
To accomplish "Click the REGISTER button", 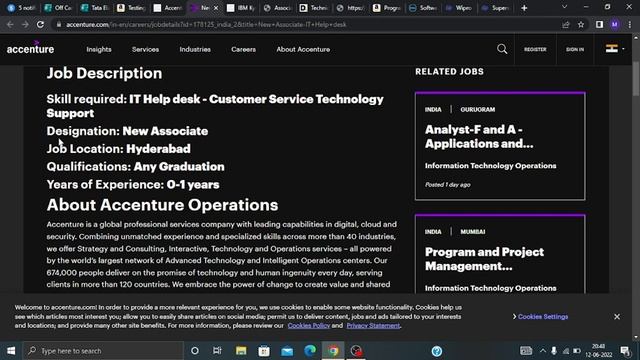I will pyautogui.click(x=535, y=49).
